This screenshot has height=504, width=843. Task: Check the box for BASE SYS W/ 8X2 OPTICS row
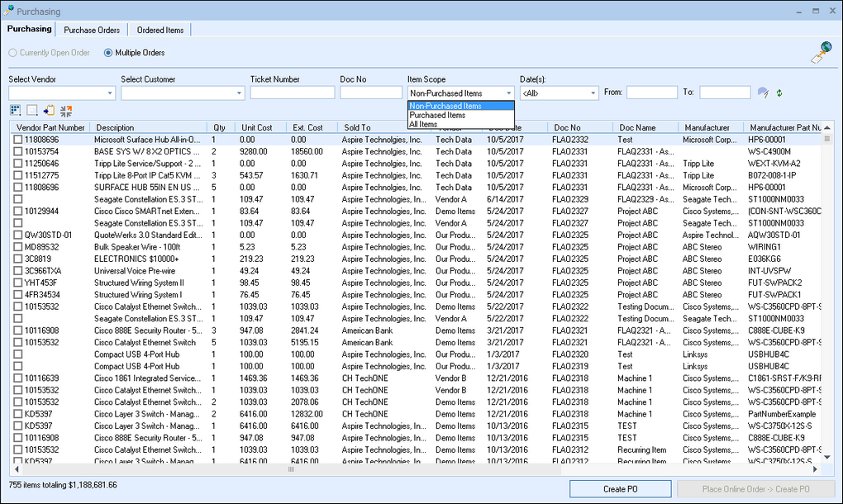click(17, 152)
